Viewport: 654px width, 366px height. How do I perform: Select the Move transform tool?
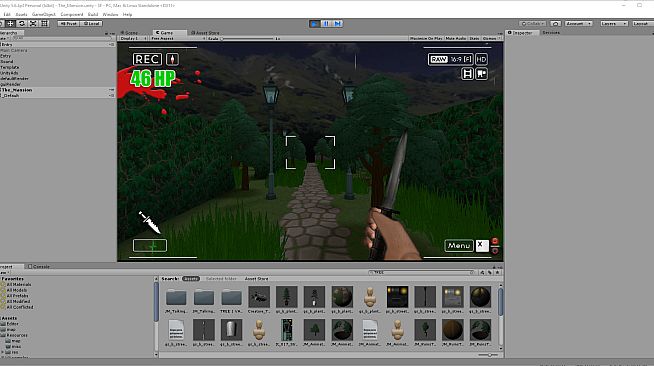(x=10, y=24)
